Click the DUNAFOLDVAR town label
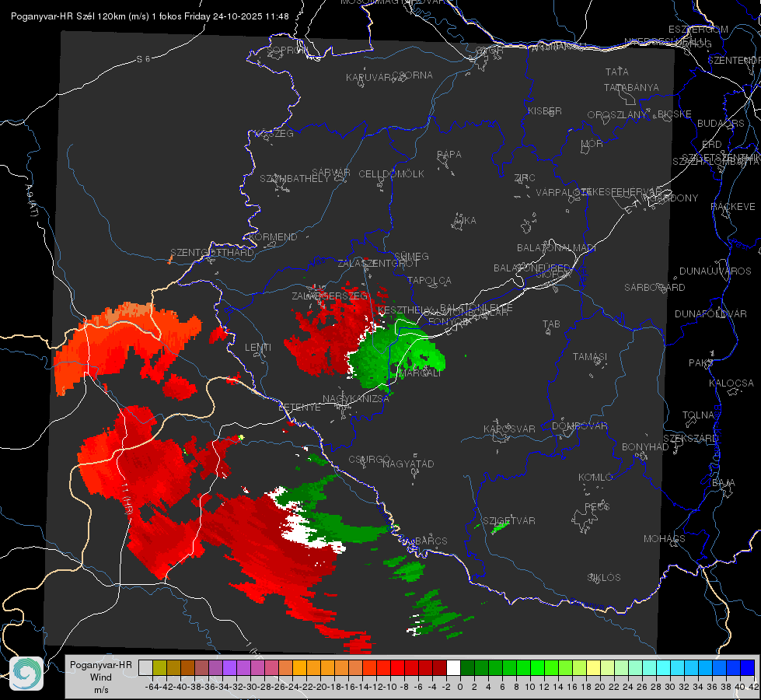761x700 pixels. 710,313
